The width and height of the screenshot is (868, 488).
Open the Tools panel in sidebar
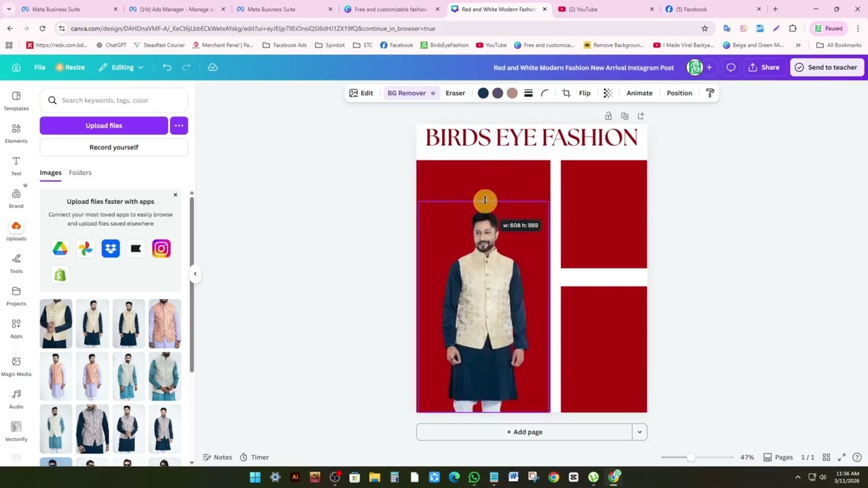[16, 263]
